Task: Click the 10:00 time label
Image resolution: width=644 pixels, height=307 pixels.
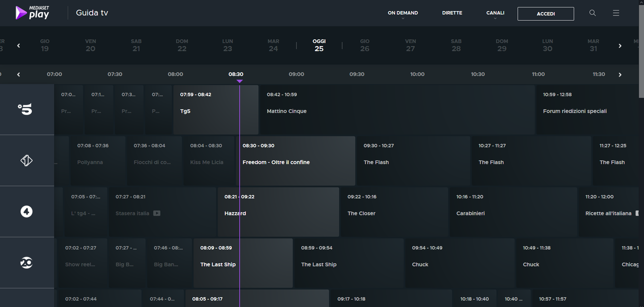Action: pyautogui.click(x=417, y=74)
